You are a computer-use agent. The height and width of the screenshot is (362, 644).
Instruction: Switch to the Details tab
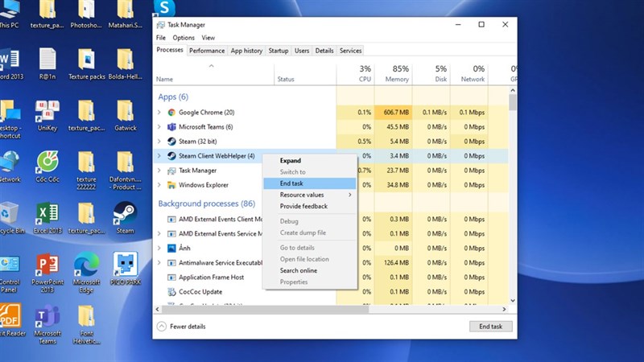(x=324, y=51)
